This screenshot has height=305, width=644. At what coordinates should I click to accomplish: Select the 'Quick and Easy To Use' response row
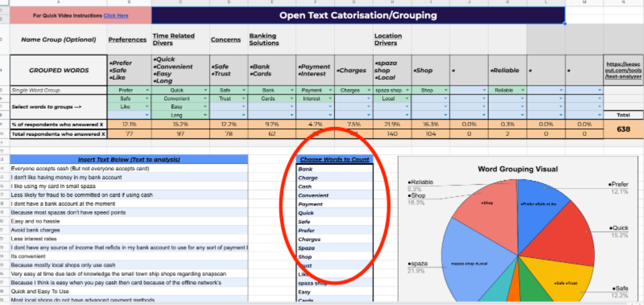pos(129,291)
